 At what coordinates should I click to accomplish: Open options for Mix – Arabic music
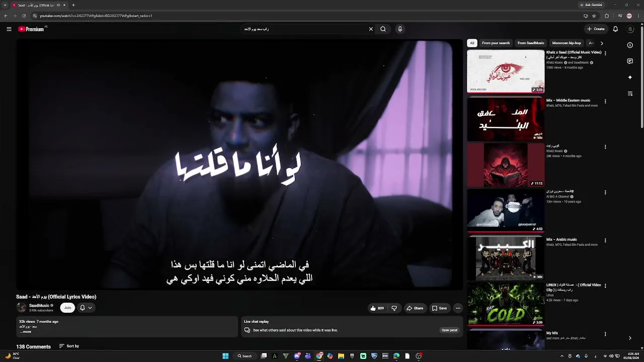coord(605,241)
